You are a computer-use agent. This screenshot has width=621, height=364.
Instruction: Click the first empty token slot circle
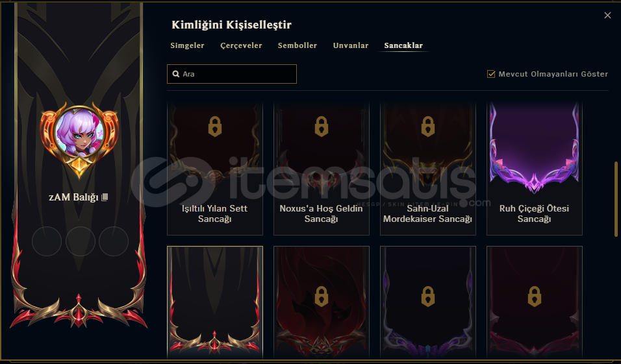[47, 241]
